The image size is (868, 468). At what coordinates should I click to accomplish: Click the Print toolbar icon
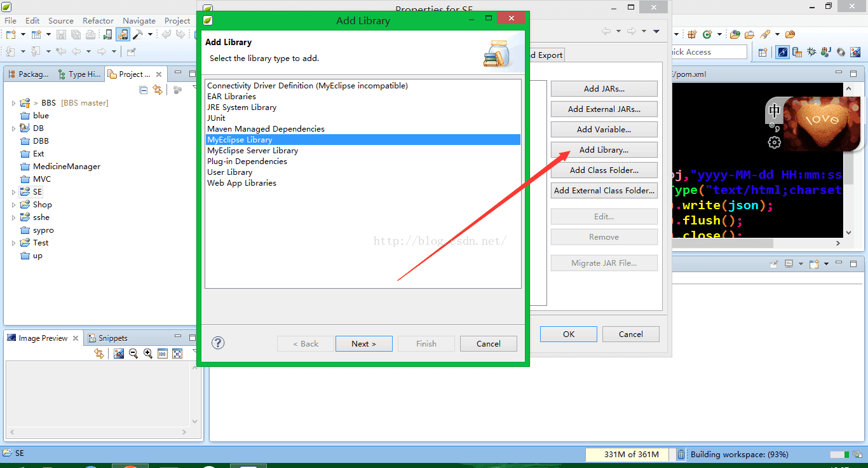[89, 34]
